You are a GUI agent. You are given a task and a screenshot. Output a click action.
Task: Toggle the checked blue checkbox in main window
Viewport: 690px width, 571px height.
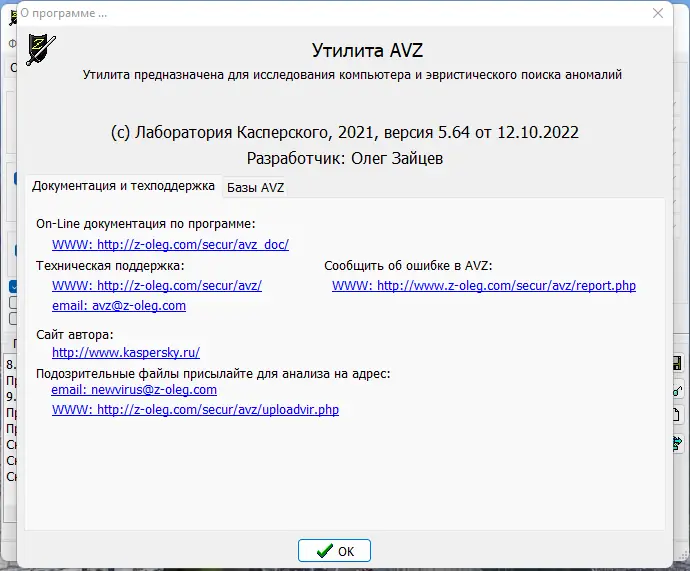pos(13,287)
